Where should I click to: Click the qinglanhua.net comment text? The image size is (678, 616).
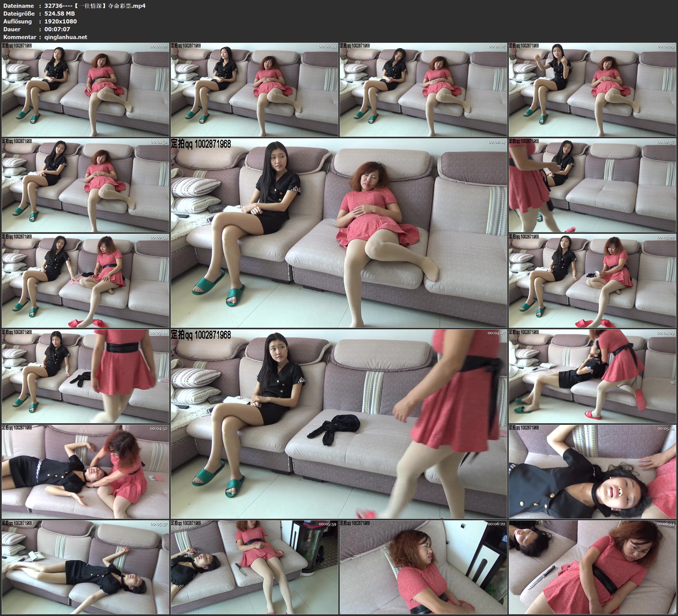point(66,37)
